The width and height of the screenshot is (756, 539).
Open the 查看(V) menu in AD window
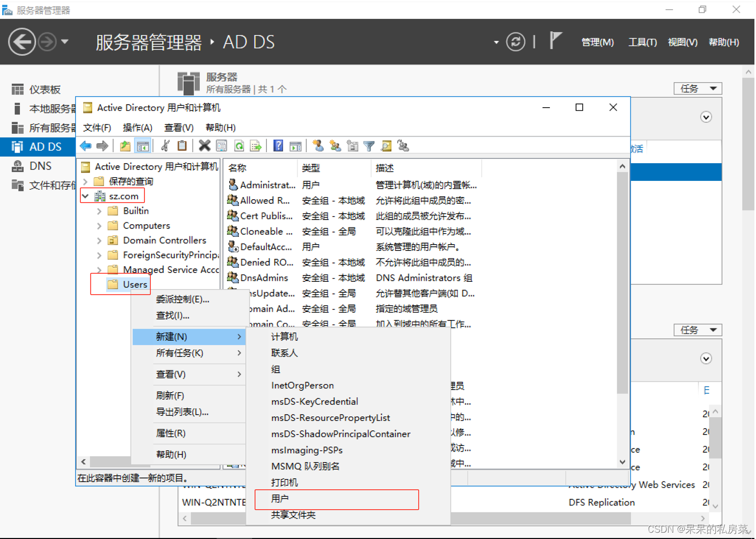(x=179, y=128)
